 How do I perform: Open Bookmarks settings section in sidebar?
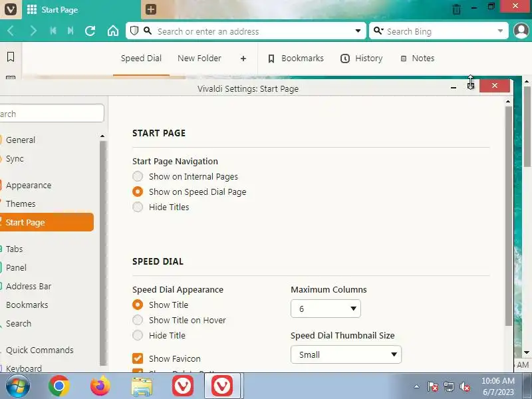pyautogui.click(x=27, y=305)
